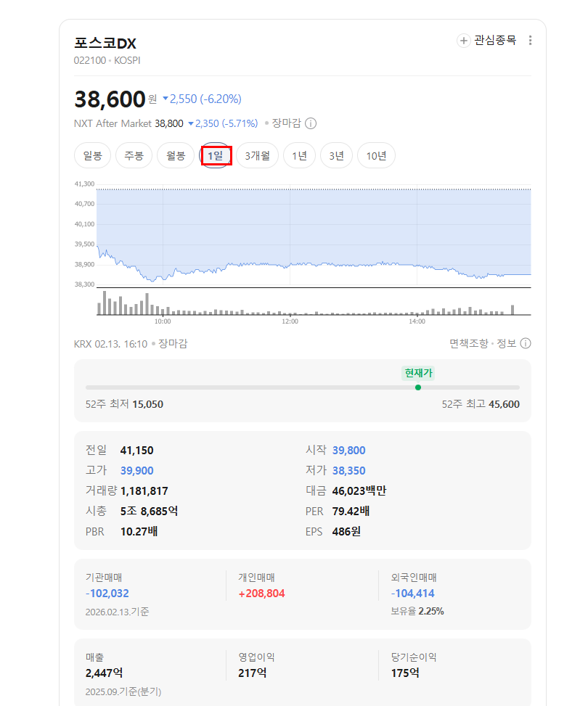588x706 pixels.
Task: Click the 2025.09.기준(분기) note
Action: point(123,691)
